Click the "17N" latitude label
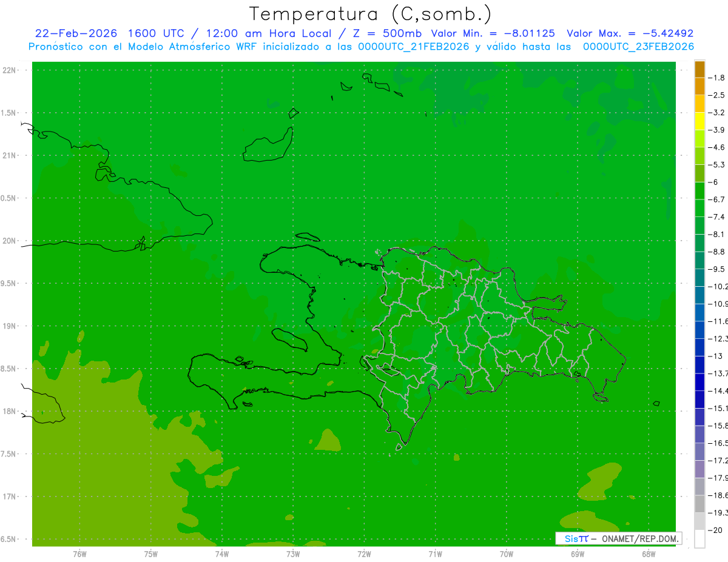This screenshot has width=728, height=562. point(10,497)
